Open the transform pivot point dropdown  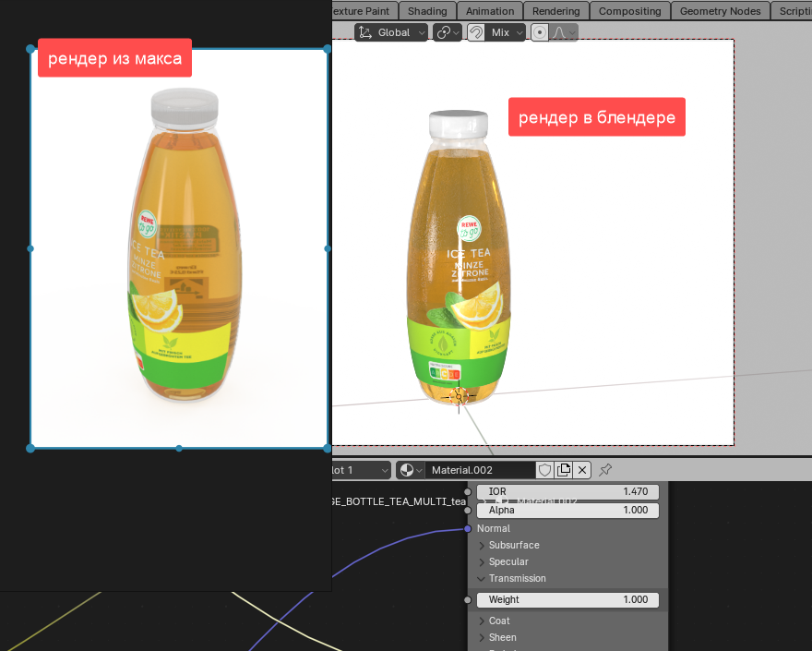pos(447,32)
